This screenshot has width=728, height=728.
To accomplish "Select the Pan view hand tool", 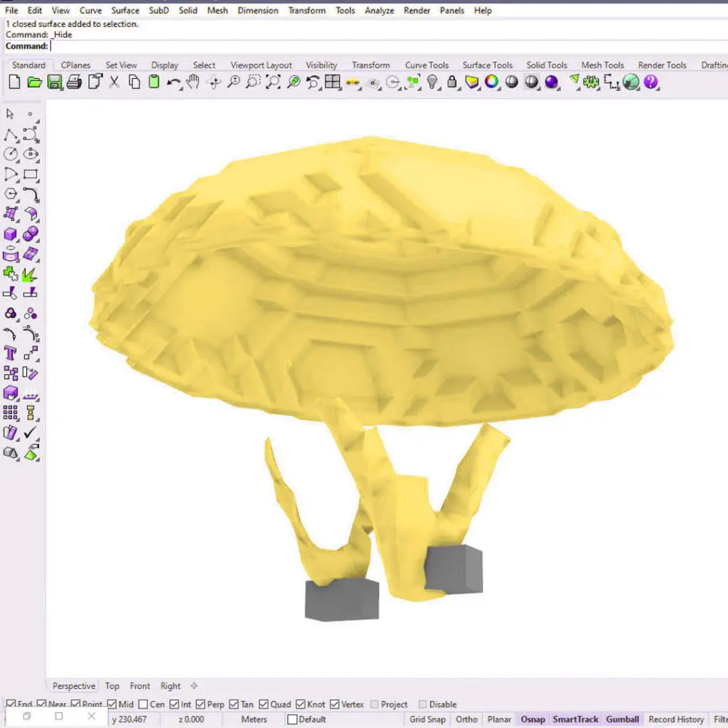I will [x=193, y=82].
